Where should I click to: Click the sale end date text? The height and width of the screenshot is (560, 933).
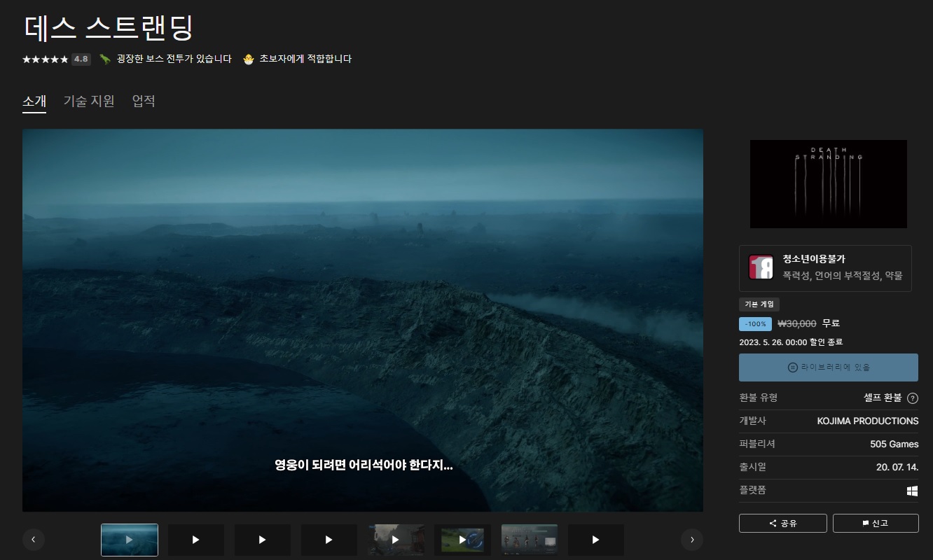pyautogui.click(x=791, y=342)
